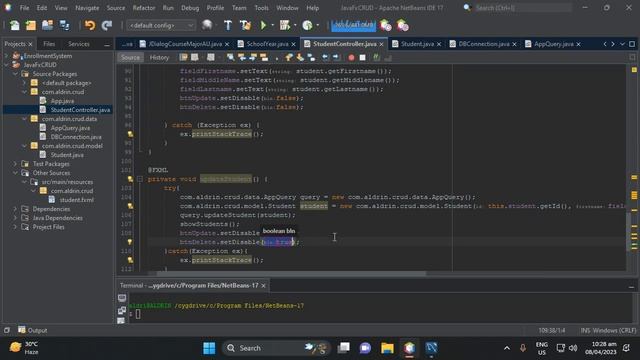Open the File menu
640x360 pixels.
24,8
